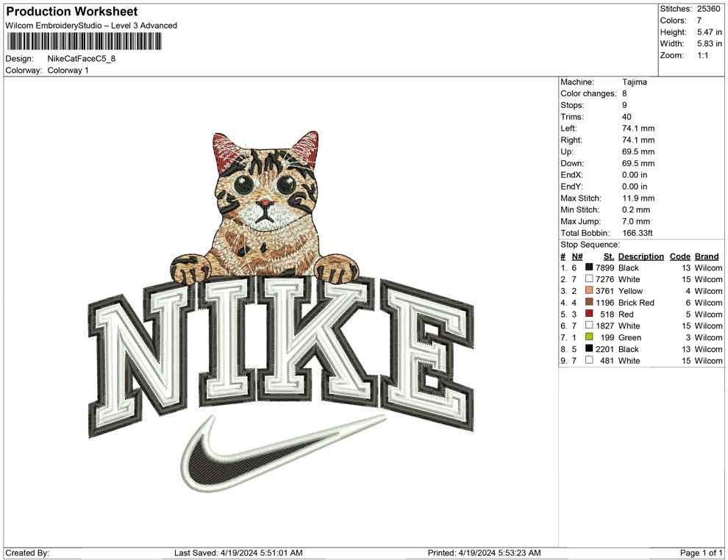
Task: Click the Description column header
Action: (640, 256)
